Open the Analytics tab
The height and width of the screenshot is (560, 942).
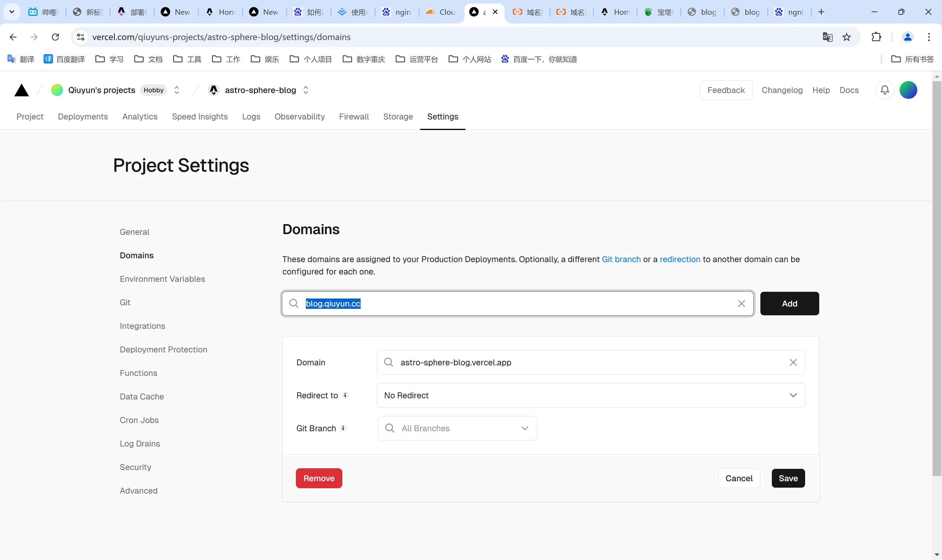[140, 116]
